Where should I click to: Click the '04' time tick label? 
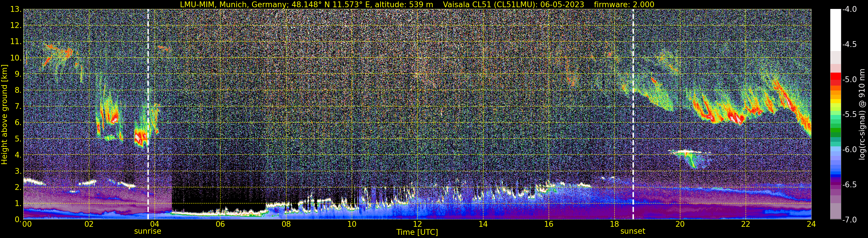154,224
